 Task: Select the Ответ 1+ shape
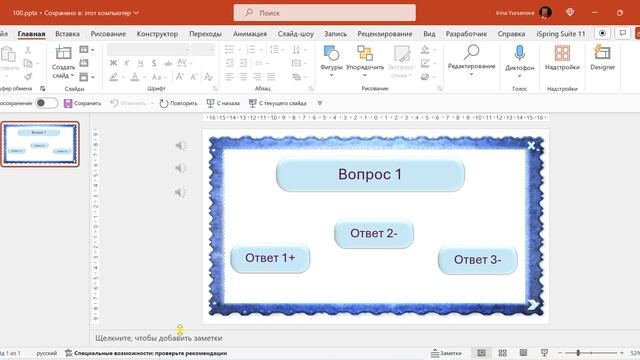click(270, 258)
